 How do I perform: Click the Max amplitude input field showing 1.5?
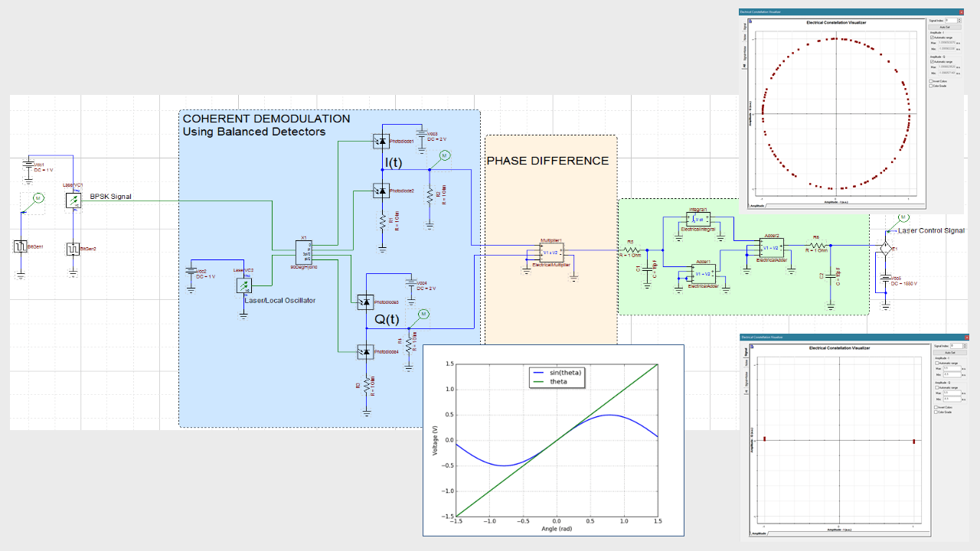[952, 369]
